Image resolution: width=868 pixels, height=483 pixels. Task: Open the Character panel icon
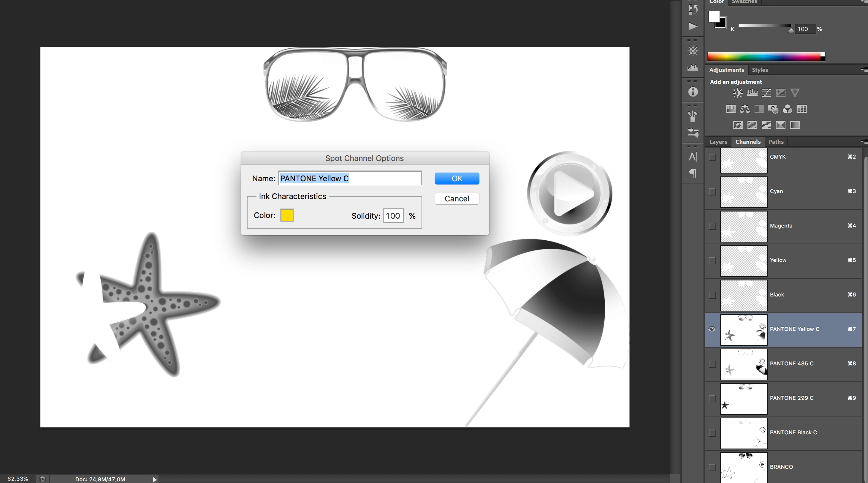point(693,157)
